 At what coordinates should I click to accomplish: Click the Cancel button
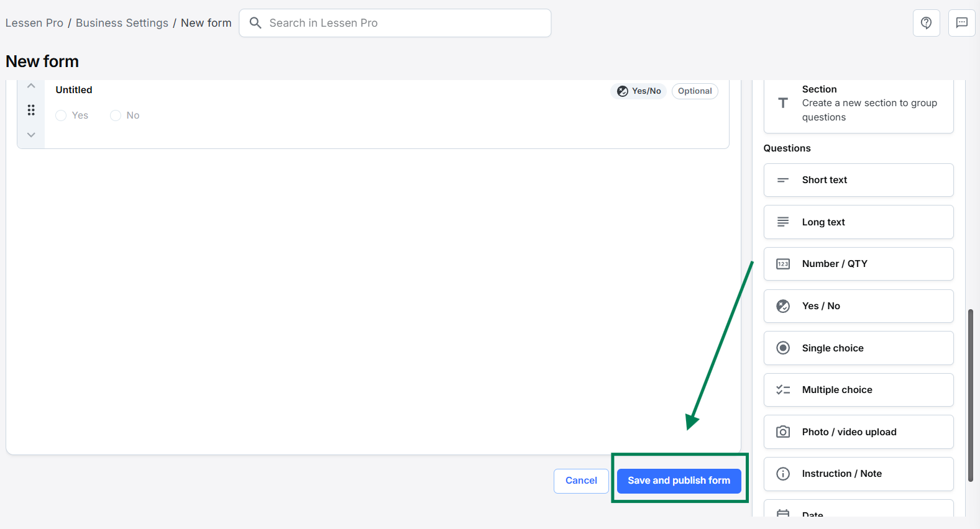[581, 481]
